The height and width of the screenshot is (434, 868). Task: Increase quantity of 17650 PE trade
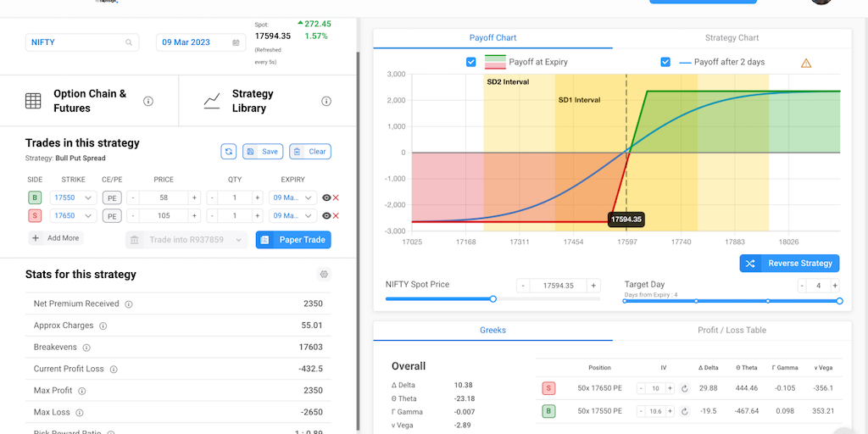(258, 216)
